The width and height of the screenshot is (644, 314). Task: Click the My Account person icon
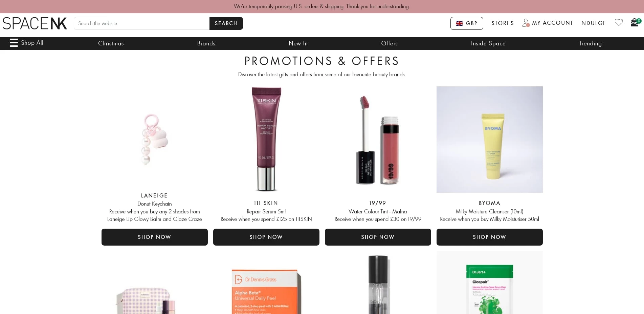pyautogui.click(x=526, y=23)
